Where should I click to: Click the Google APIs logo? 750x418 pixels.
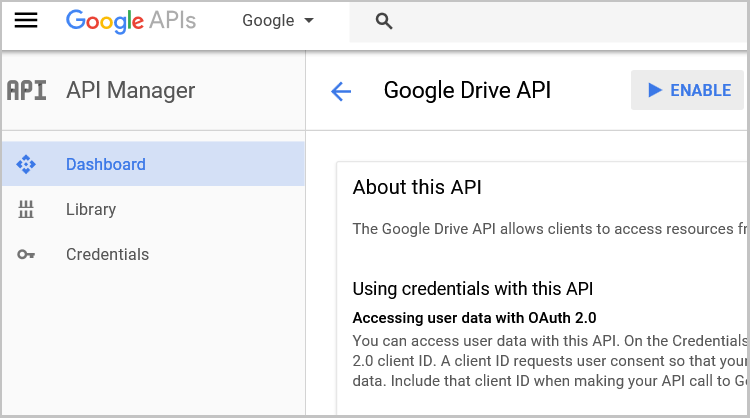[131, 21]
